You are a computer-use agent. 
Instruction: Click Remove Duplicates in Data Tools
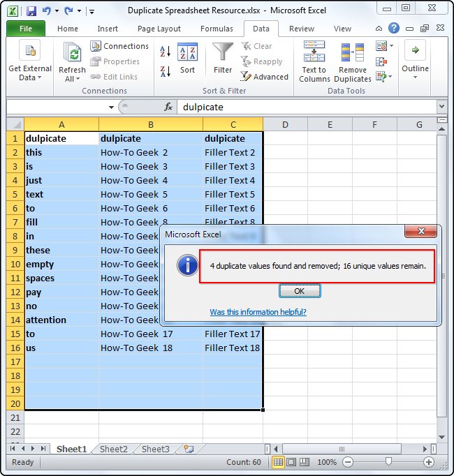point(353,61)
